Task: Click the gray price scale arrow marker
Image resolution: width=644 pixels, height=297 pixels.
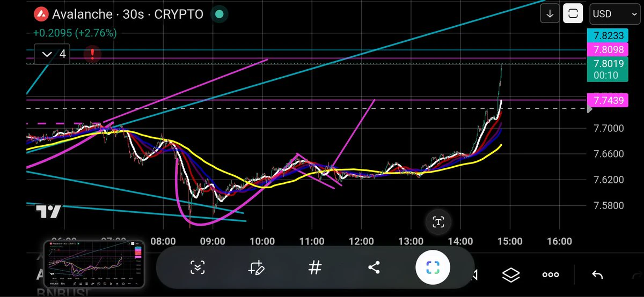Action: 590,109
